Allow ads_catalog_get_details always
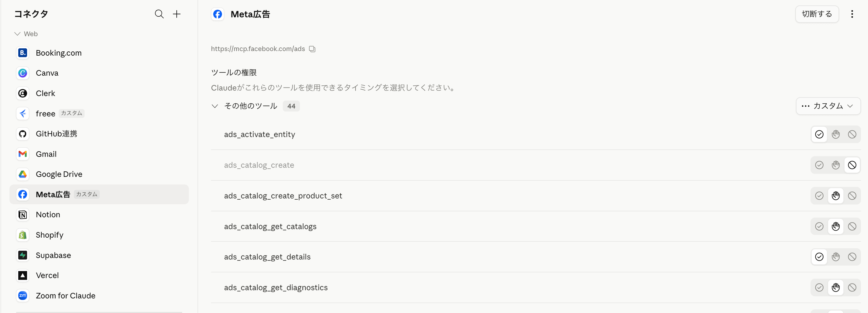The width and height of the screenshot is (868, 313). 819,257
